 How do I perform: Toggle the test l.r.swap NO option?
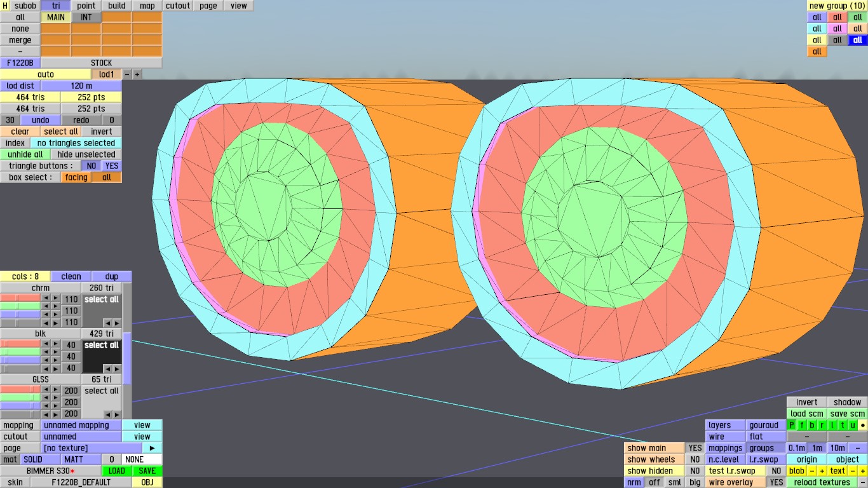click(x=776, y=471)
